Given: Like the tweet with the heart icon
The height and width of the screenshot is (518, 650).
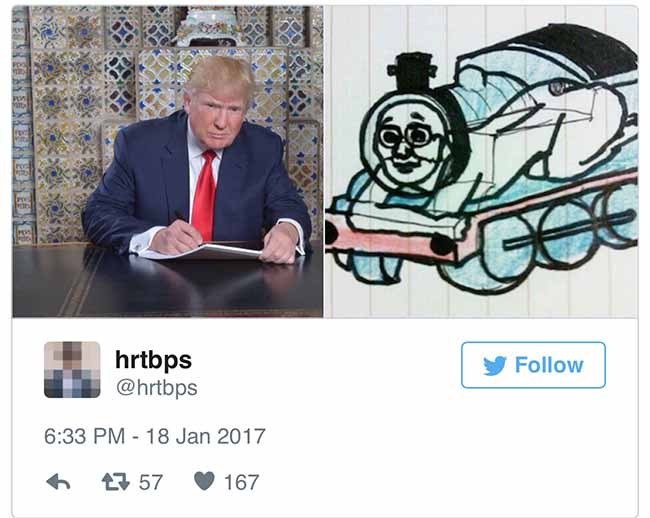Looking at the screenshot, I should coord(204,482).
